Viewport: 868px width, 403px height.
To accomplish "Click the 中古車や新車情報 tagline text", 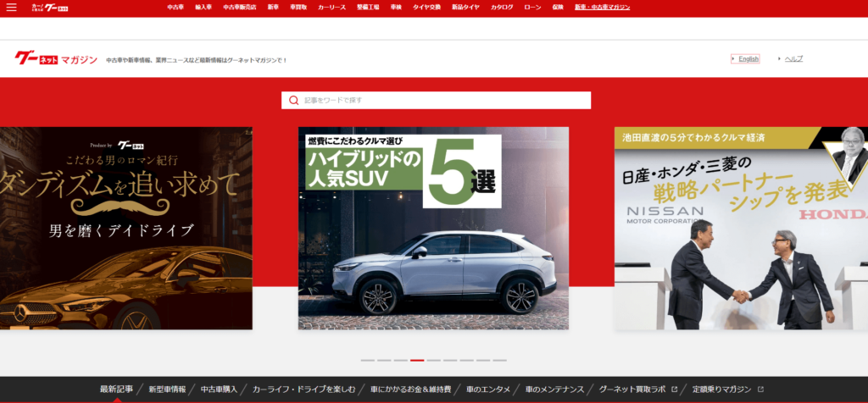I will [x=197, y=60].
